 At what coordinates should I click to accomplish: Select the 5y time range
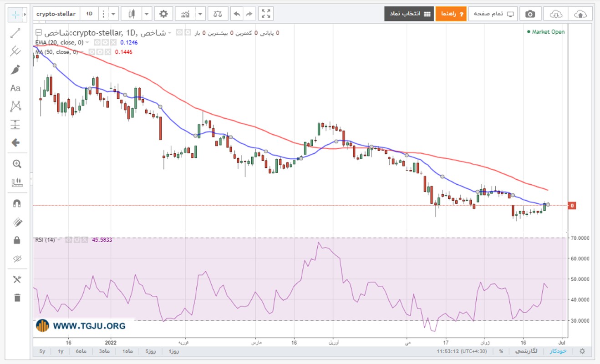tap(42, 351)
